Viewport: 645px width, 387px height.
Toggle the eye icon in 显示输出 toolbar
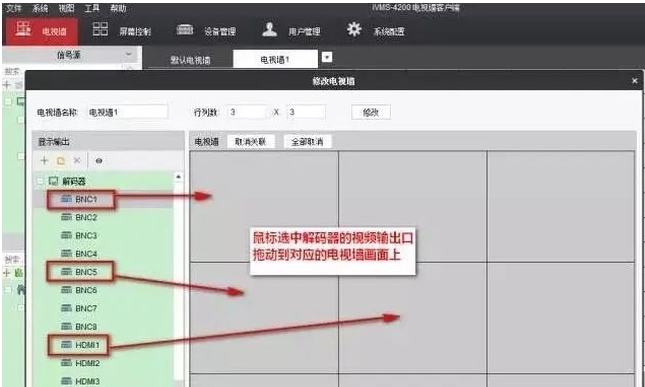pos(99,161)
